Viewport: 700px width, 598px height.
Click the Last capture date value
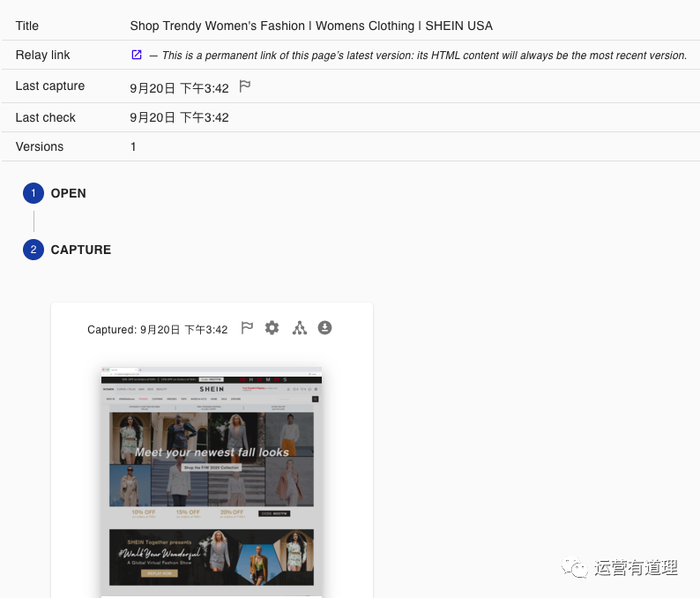coord(179,88)
